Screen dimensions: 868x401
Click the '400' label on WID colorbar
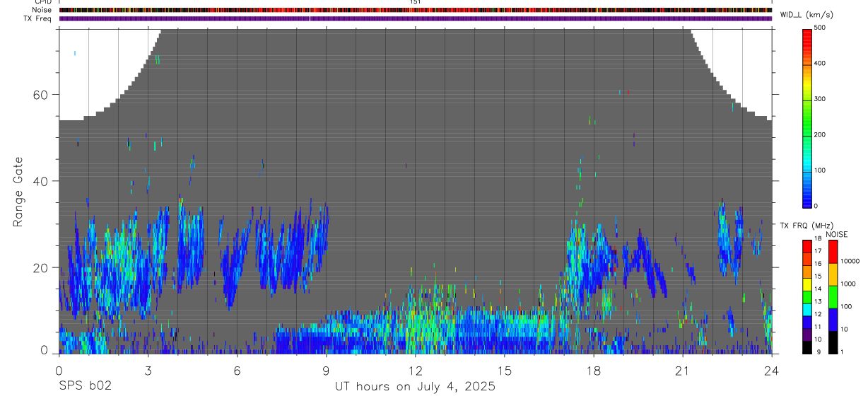click(820, 64)
